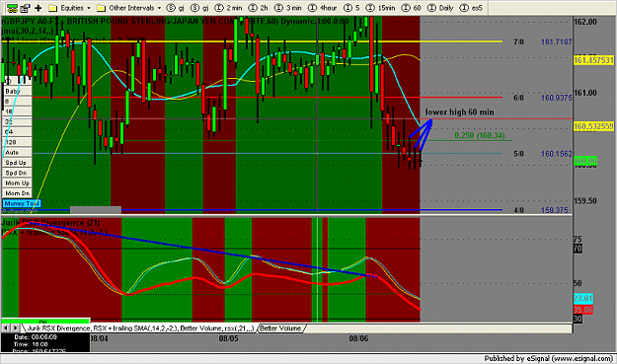Click the Jurik RSX Divergence (21) title
Viewport: 617px width, 364px height.
point(50,223)
